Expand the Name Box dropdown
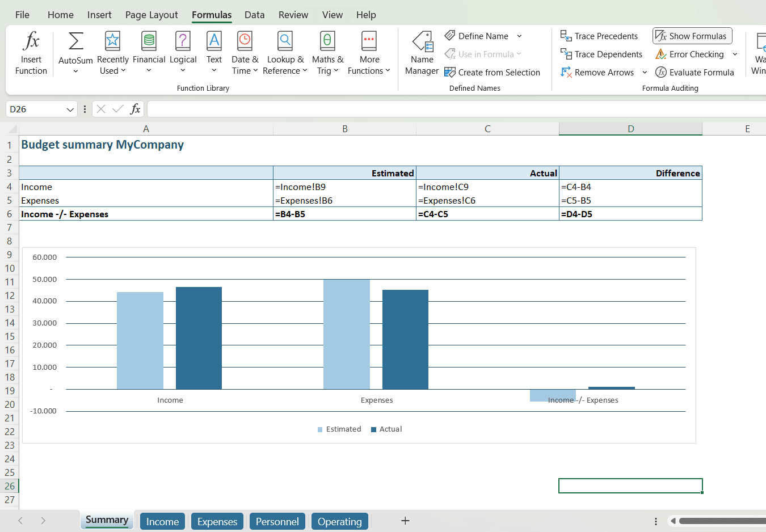This screenshot has width=766, height=532. click(x=70, y=109)
